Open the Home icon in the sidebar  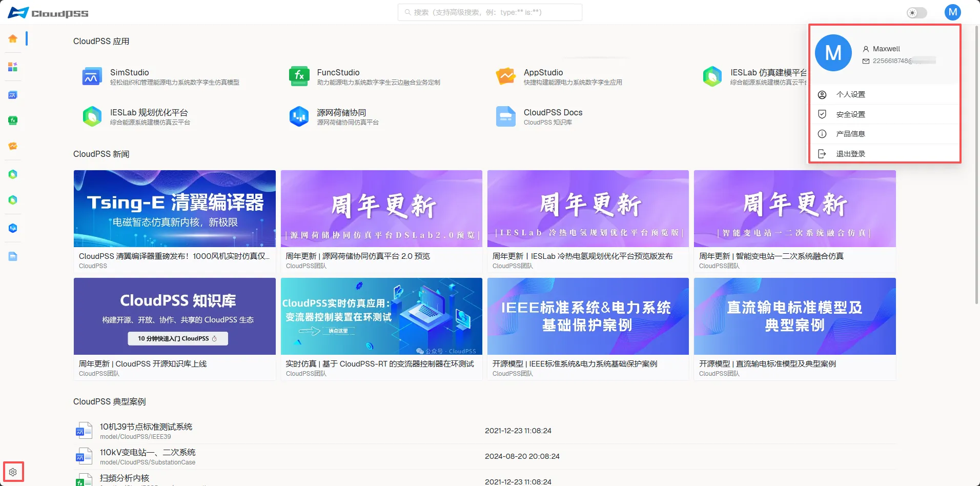13,38
